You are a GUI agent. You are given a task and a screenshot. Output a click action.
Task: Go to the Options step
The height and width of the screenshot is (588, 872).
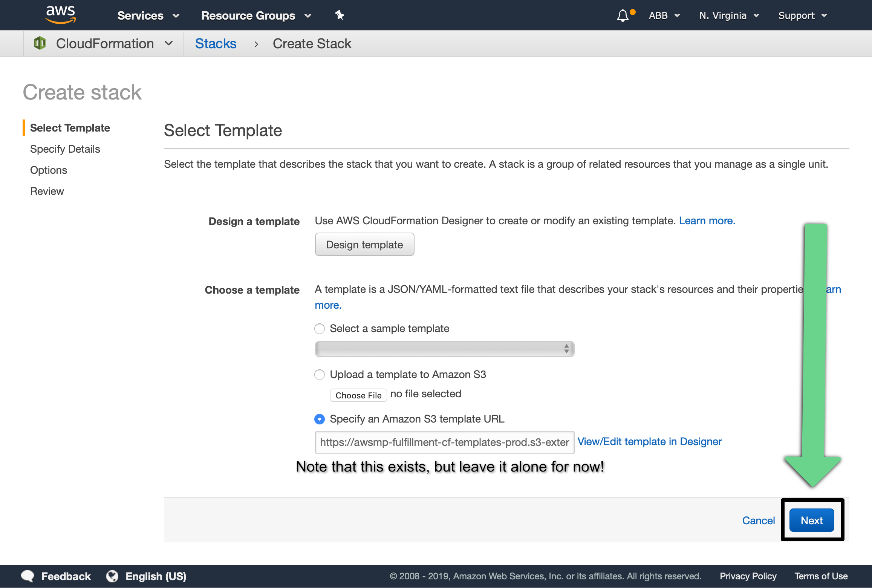tap(49, 170)
